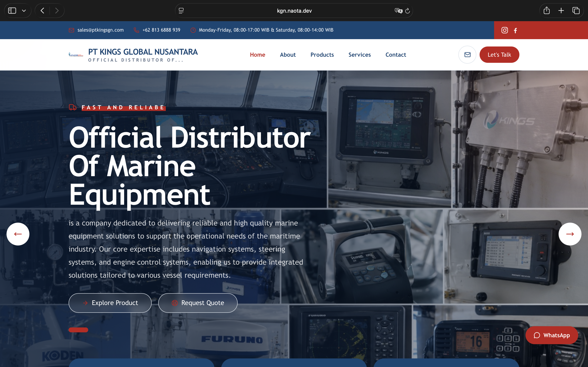Screen dimensions: 588x367
Task: Open the Products menu item
Action: (322, 55)
